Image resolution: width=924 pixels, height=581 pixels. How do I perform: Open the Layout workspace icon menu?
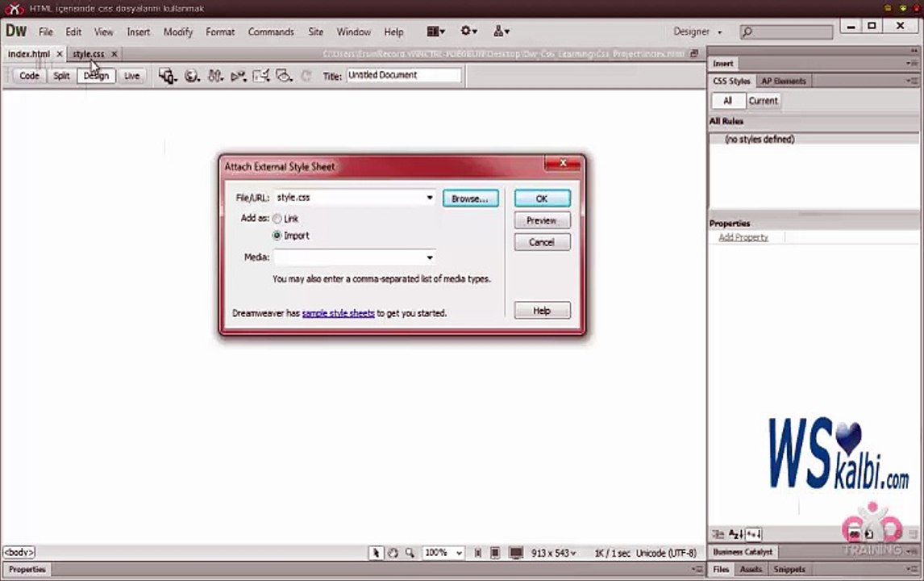435,31
